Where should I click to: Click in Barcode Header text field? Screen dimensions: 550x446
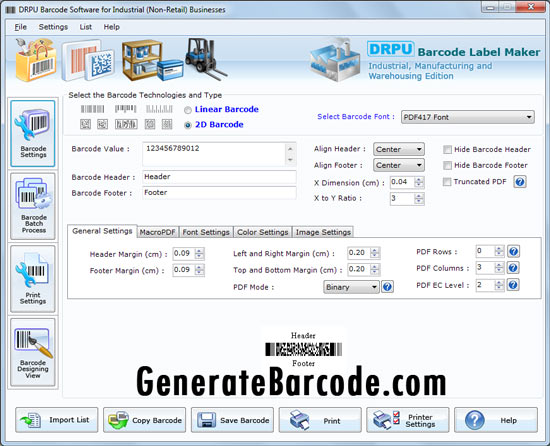coord(219,177)
